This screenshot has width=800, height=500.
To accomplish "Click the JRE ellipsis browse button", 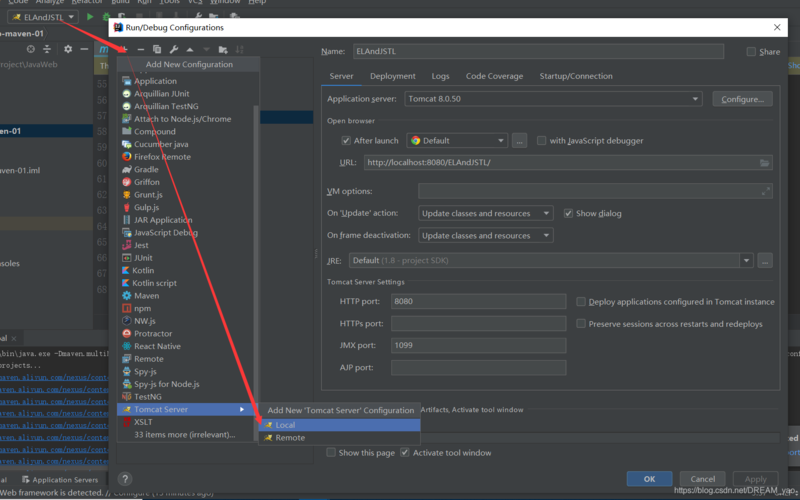I will point(765,260).
